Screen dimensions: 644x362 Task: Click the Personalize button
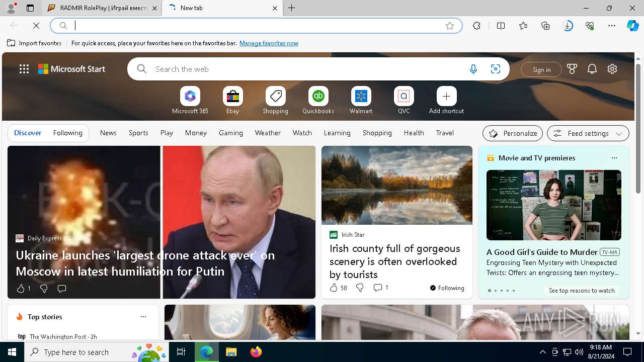click(x=513, y=133)
